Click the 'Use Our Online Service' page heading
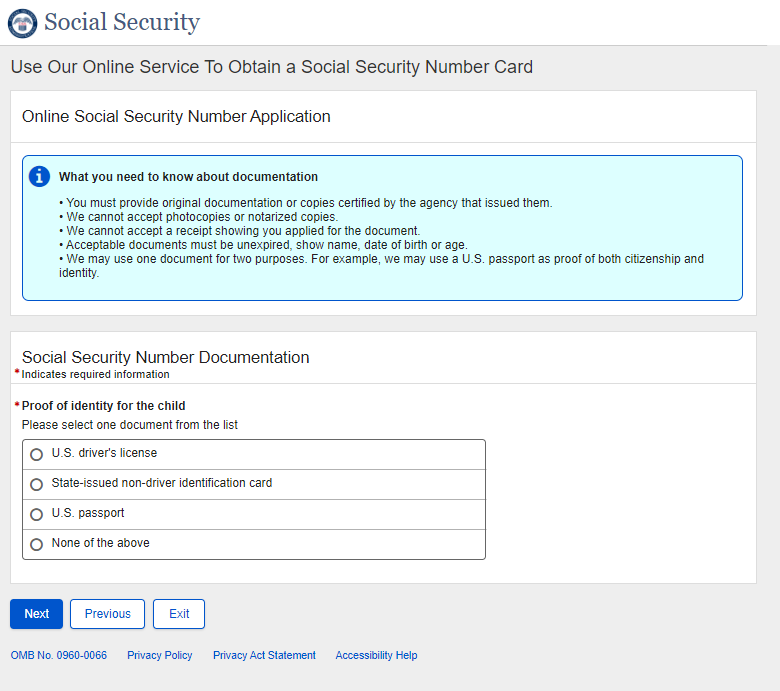The width and height of the screenshot is (780, 691). pyautogui.click(x=272, y=67)
